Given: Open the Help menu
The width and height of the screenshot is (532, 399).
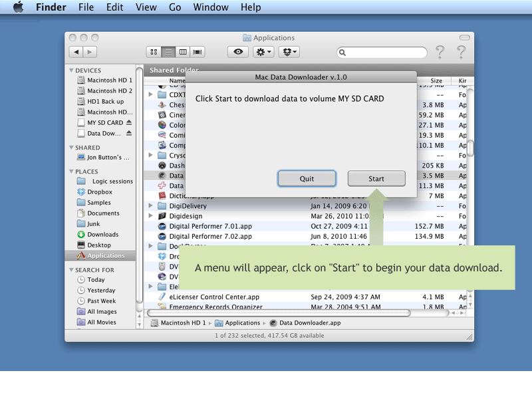Looking at the screenshot, I should point(251,7).
